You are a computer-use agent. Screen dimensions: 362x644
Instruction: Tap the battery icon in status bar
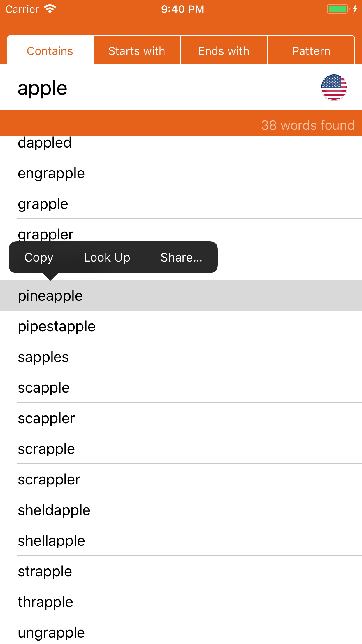[x=338, y=9]
